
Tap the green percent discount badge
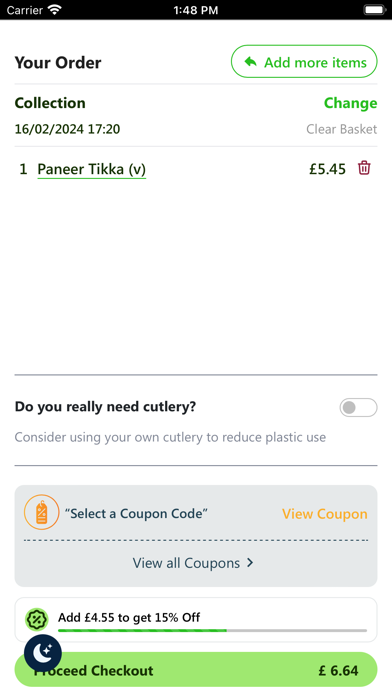pyautogui.click(x=37, y=619)
